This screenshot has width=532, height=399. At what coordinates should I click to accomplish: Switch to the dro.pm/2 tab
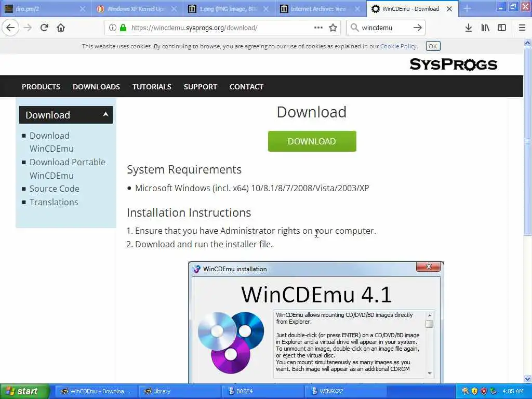click(x=46, y=9)
